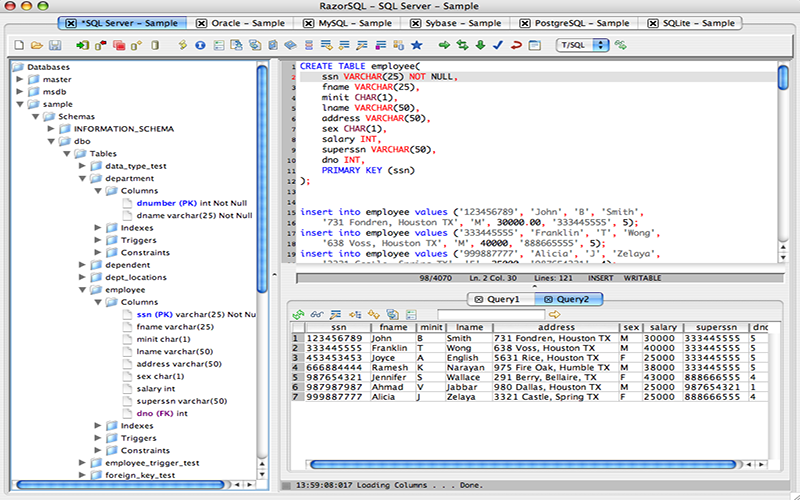The width and height of the screenshot is (800, 500).
Task: Close the SQL Server - Sample tab
Action: click(71, 23)
